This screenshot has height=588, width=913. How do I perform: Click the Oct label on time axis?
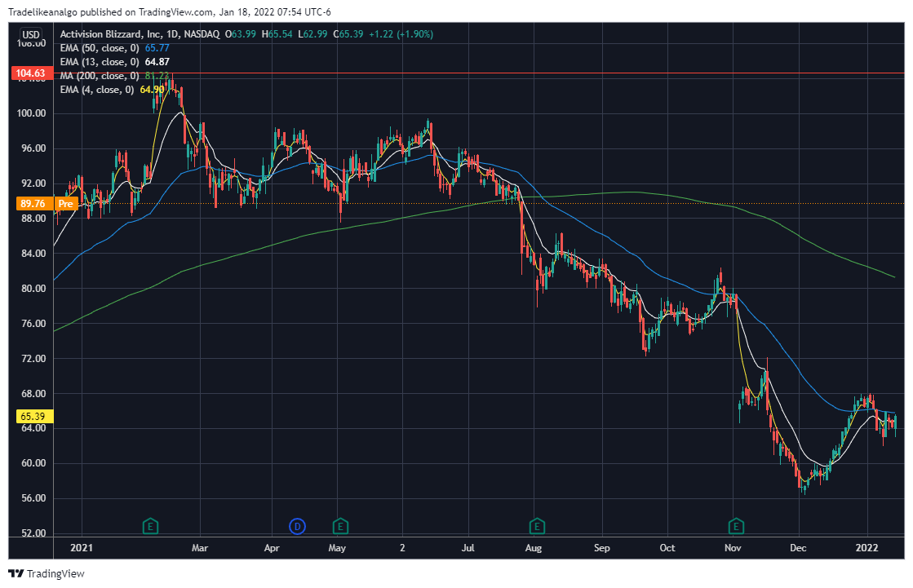point(667,548)
